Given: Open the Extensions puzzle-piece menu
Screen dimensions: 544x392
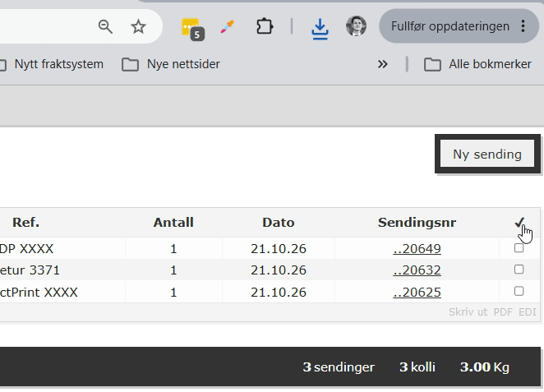Looking at the screenshot, I should [265, 26].
